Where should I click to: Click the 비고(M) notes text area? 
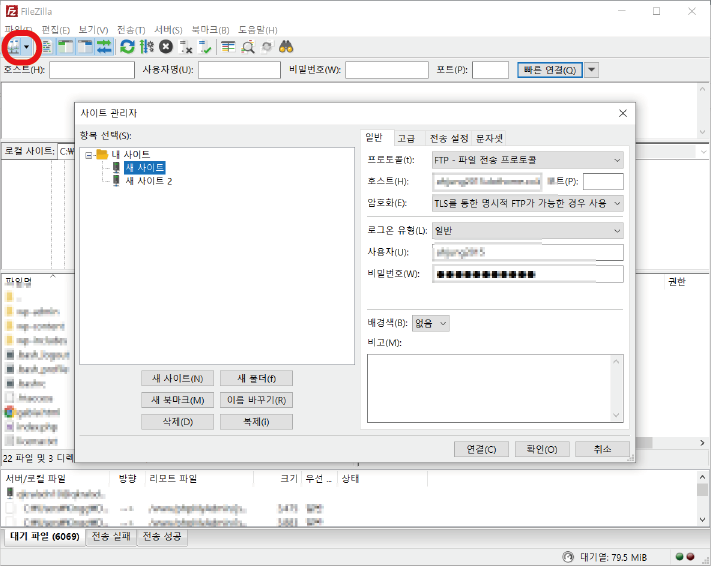pyautogui.click(x=495, y=389)
